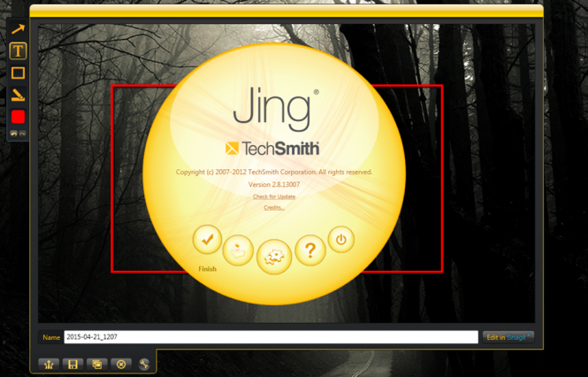Image resolution: width=588 pixels, height=377 pixels.
Task: Save the capture with floppy disk icon
Action: (x=73, y=365)
